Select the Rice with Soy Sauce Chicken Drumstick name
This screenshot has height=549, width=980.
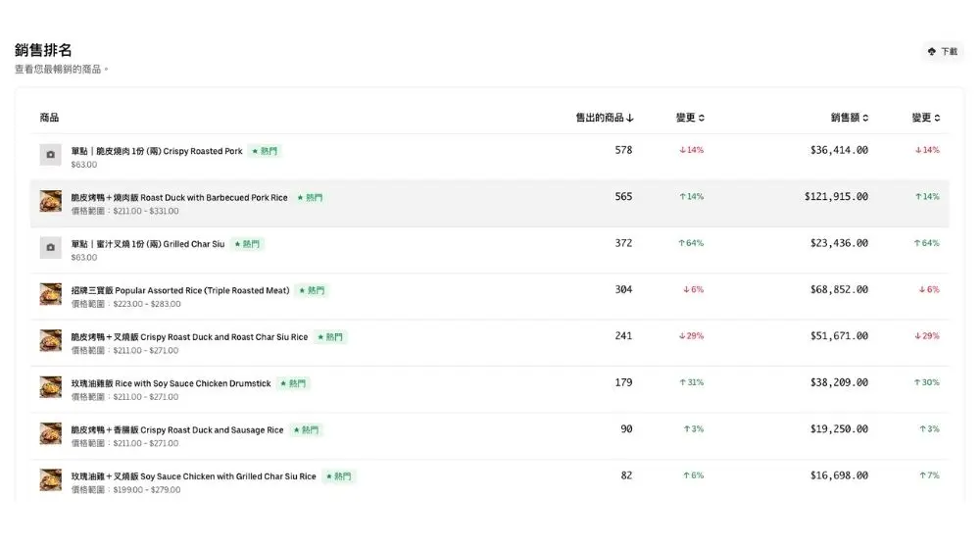coord(171,383)
